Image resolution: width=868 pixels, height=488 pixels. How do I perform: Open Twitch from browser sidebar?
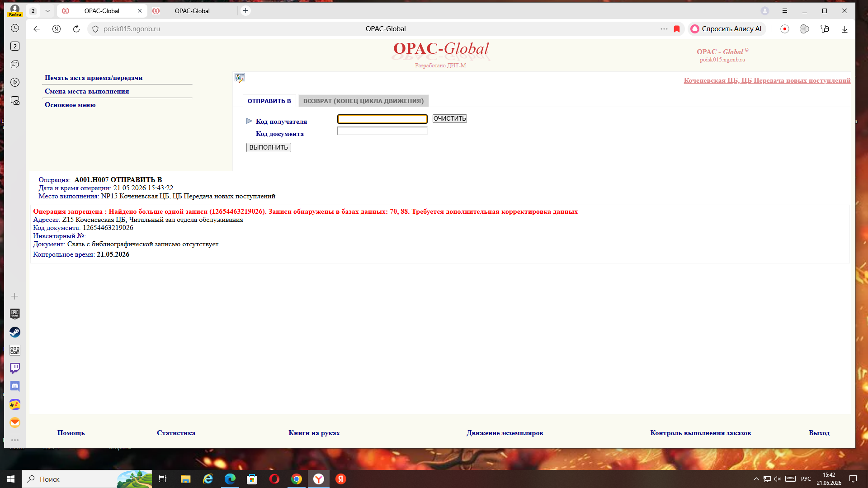click(15, 368)
